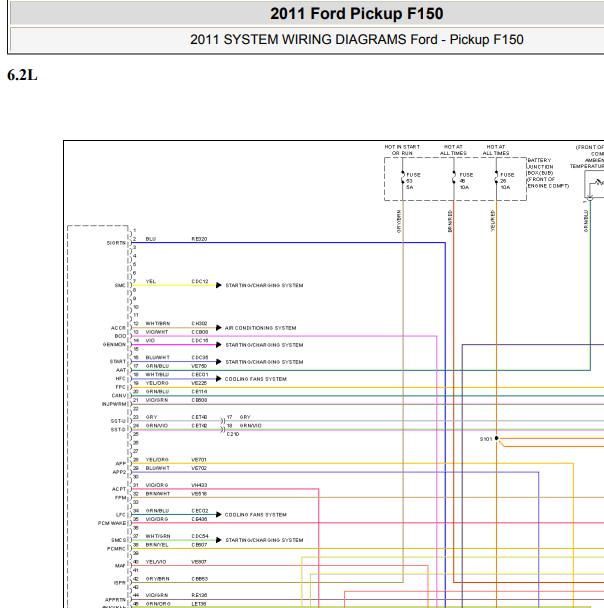Click the 'WHT/GRN' wire color at pin 37
The height and width of the screenshot is (608, 604).
[158, 536]
